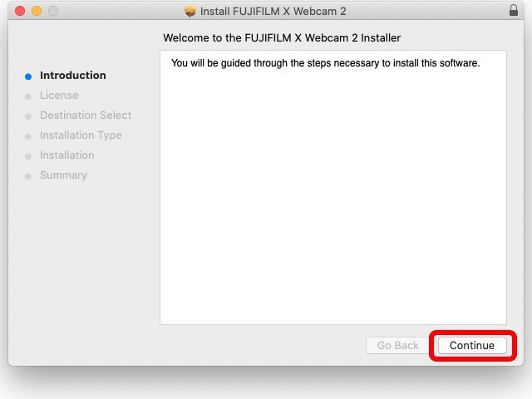532x399 pixels.
Task: Choose the Destination Select step
Action: 86,116
